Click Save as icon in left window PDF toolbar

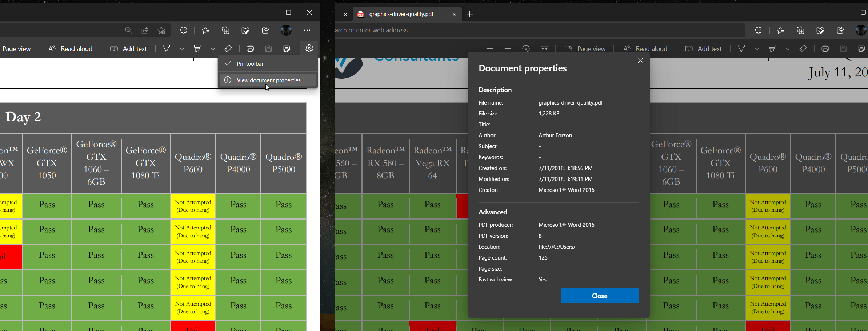click(287, 48)
